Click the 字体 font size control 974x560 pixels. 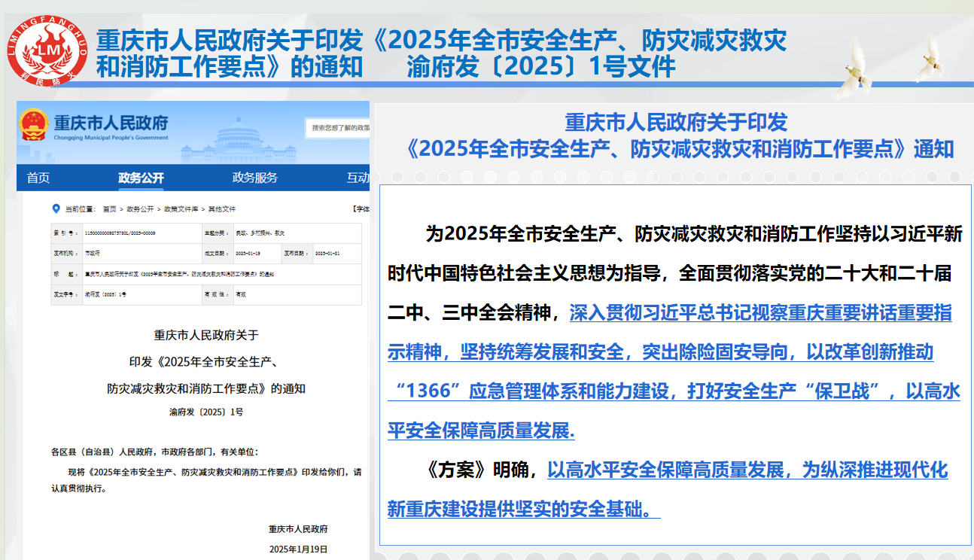[361, 209]
